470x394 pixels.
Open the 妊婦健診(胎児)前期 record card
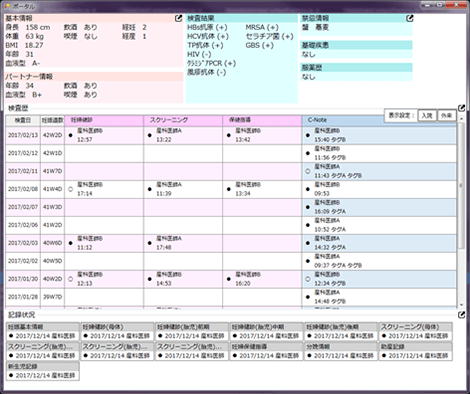(x=192, y=332)
